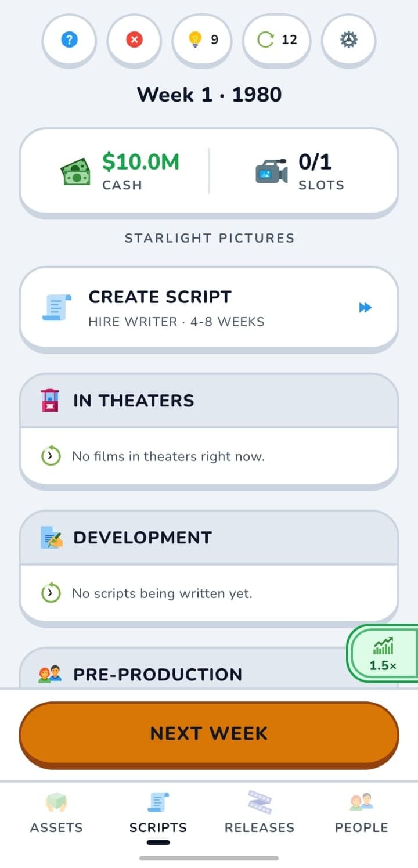The image size is (418, 868).
Task: Open settings with the gear icon
Action: tap(348, 40)
